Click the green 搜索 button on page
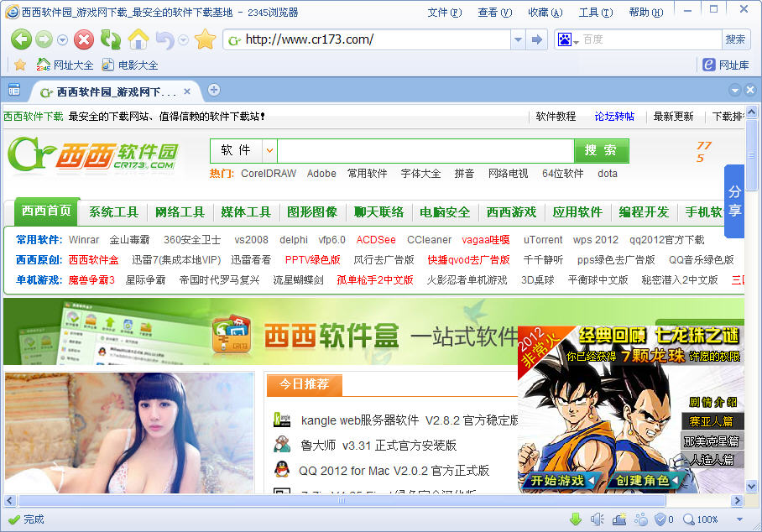Viewport: 762px width, 532px height. point(601,150)
